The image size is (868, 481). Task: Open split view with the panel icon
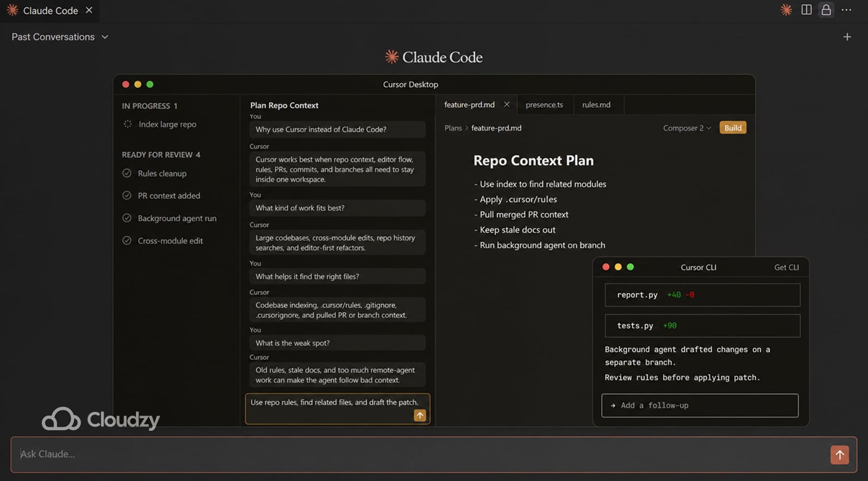806,10
